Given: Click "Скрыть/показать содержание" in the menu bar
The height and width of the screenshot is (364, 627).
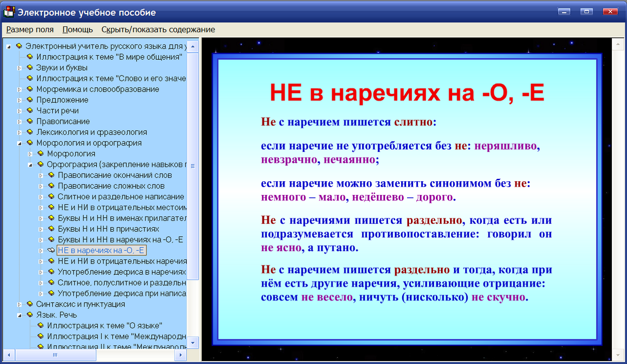Looking at the screenshot, I should (157, 29).
